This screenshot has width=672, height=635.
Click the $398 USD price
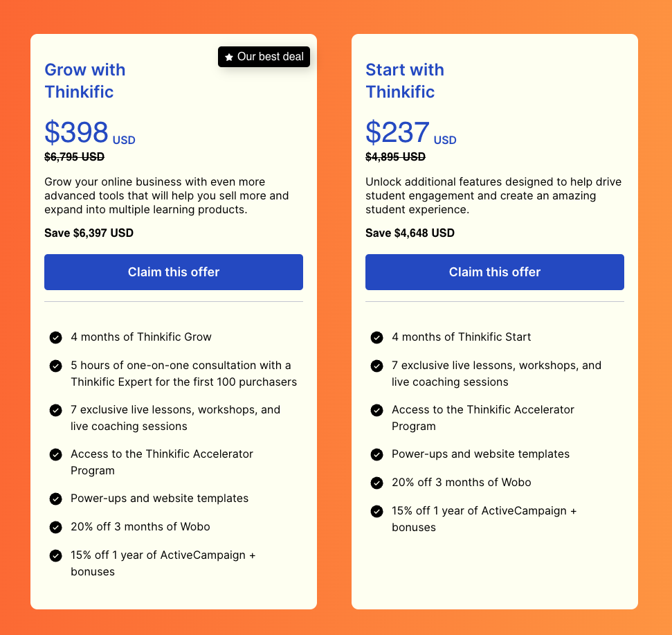[90, 132]
